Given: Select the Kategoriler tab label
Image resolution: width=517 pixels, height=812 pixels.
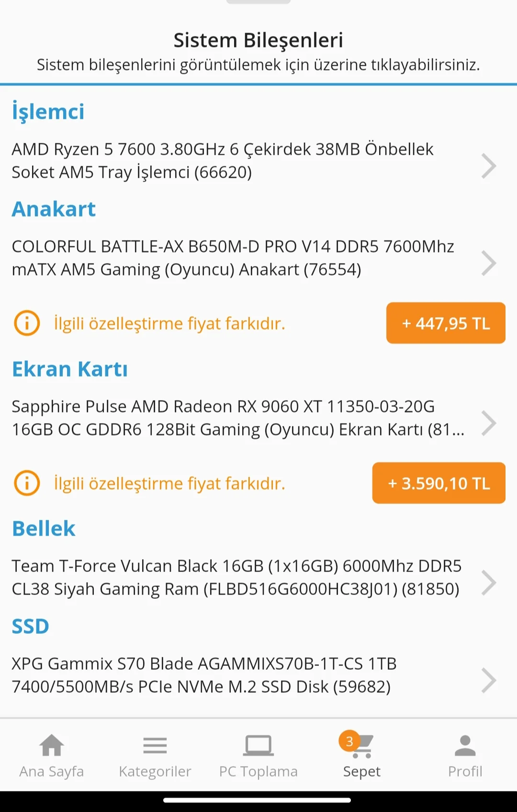Looking at the screenshot, I should tap(155, 771).
